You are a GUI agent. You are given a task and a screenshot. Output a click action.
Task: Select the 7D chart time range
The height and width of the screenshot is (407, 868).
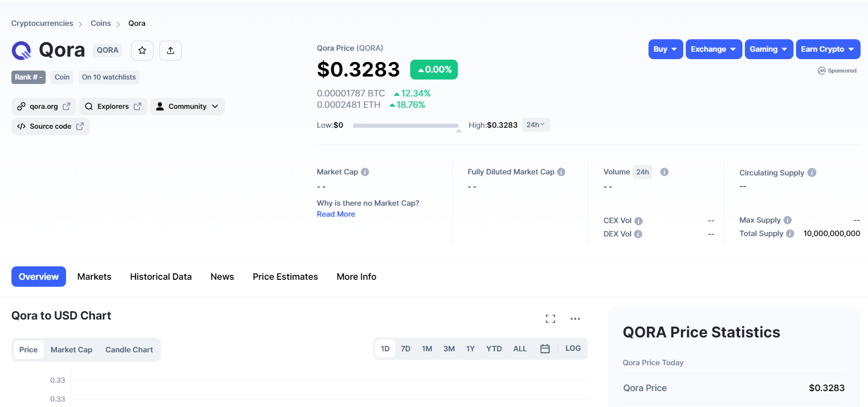point(405,349)
